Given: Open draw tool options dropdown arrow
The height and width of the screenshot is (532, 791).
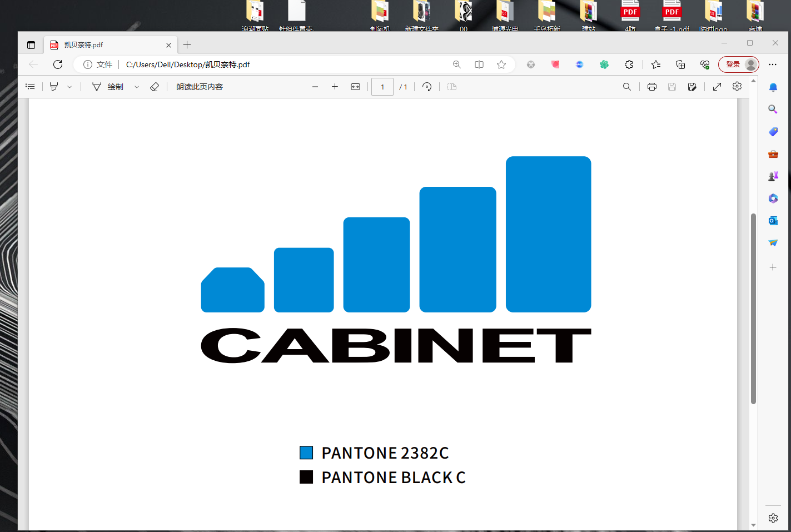Looking at the screenshot, I should 137,87.
